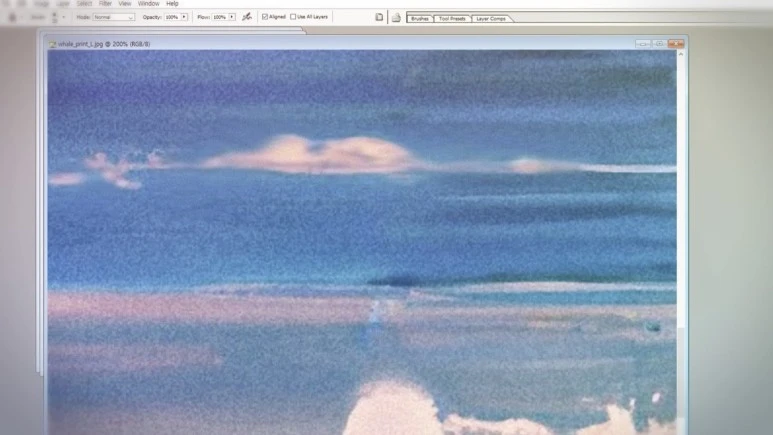
Task: Click the scroll up arrow of the document
Action: (681, 54)
